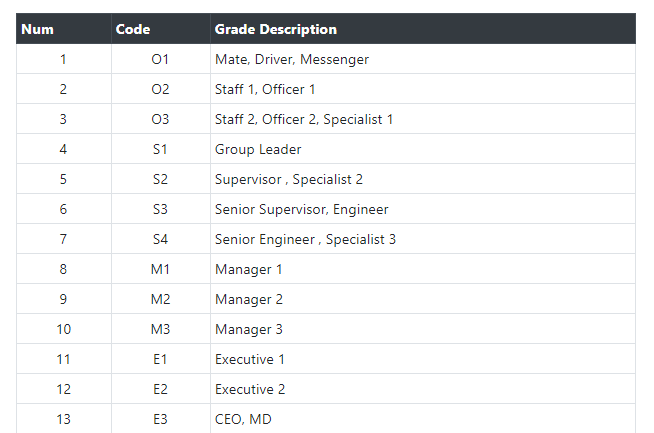
Task: Click the O3 code cell
Action: pyautogui.click(x=160, y=119)
